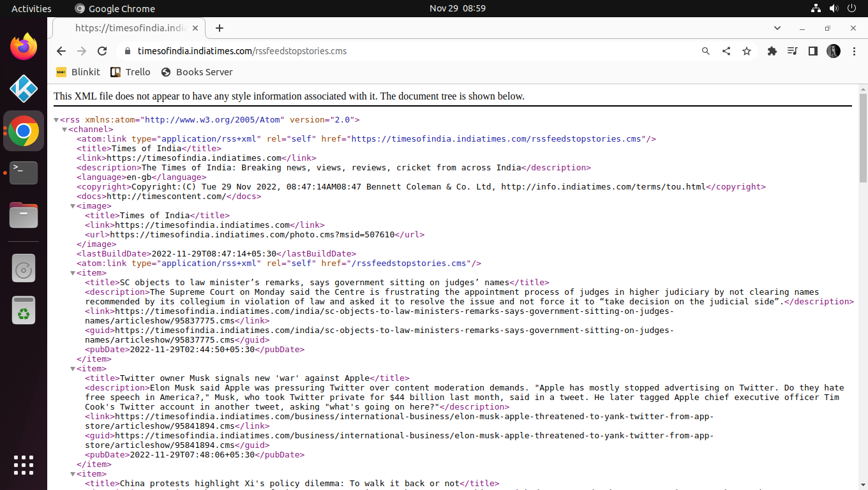Viewport: 868px width, 490px height.
Task: Open the Trello bookmark
Action: (x=130, y=71)
